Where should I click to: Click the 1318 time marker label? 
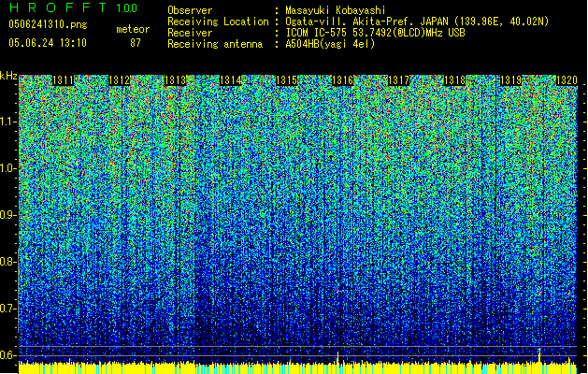tap(454, 80)
